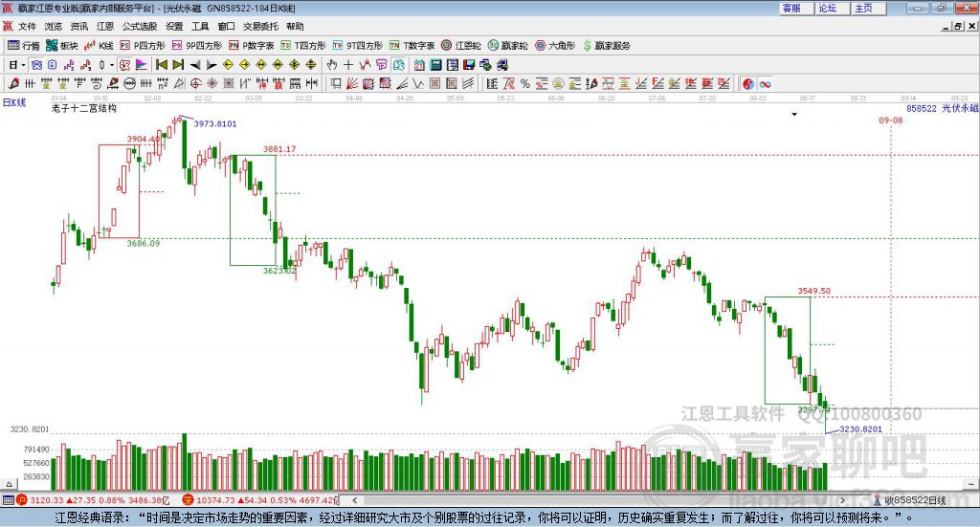Expand the 日 period dropdown
This screenshot has height=527, width=980.
click(23, 65)
